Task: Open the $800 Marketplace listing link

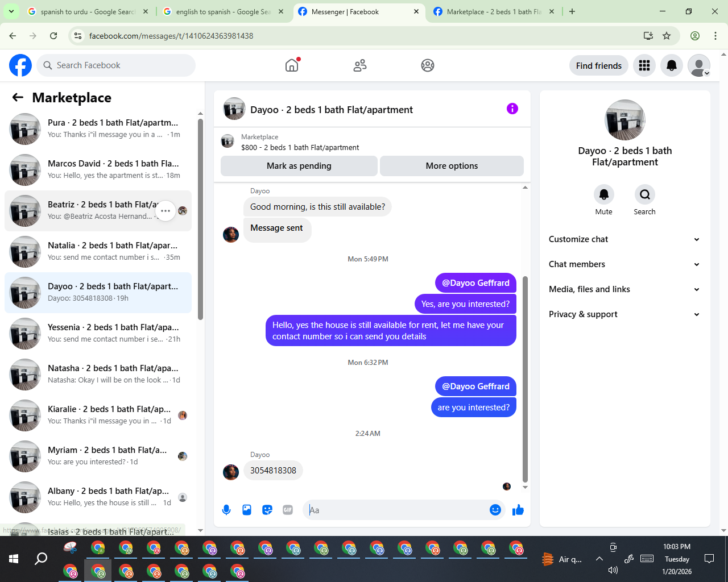Action: [x=300, y=147]
